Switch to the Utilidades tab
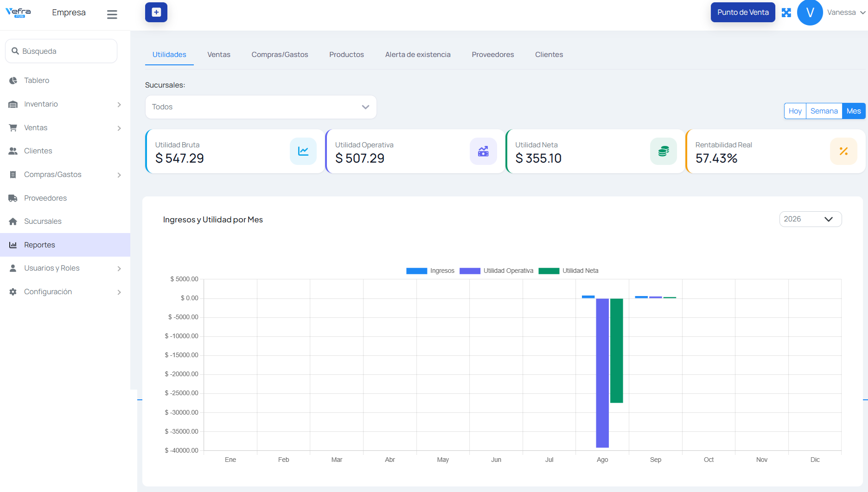Viewport: 868px width, 492px height. tap(169, 55)
